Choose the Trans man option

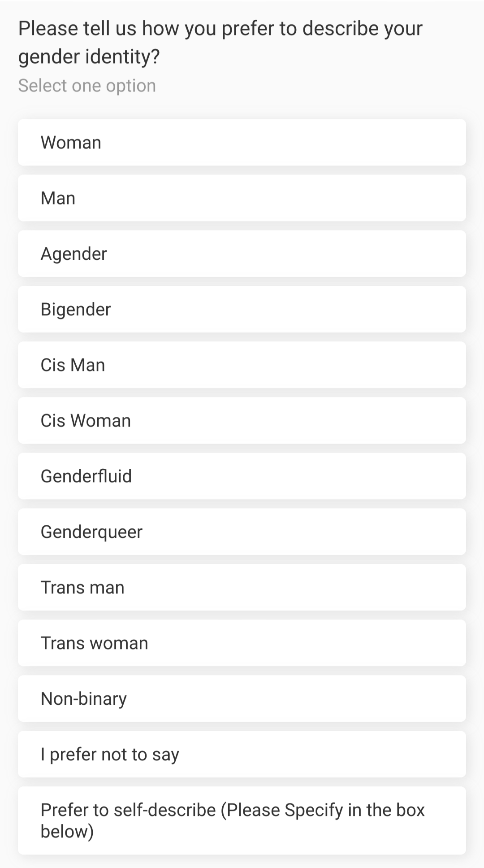[x=242, y=587]
